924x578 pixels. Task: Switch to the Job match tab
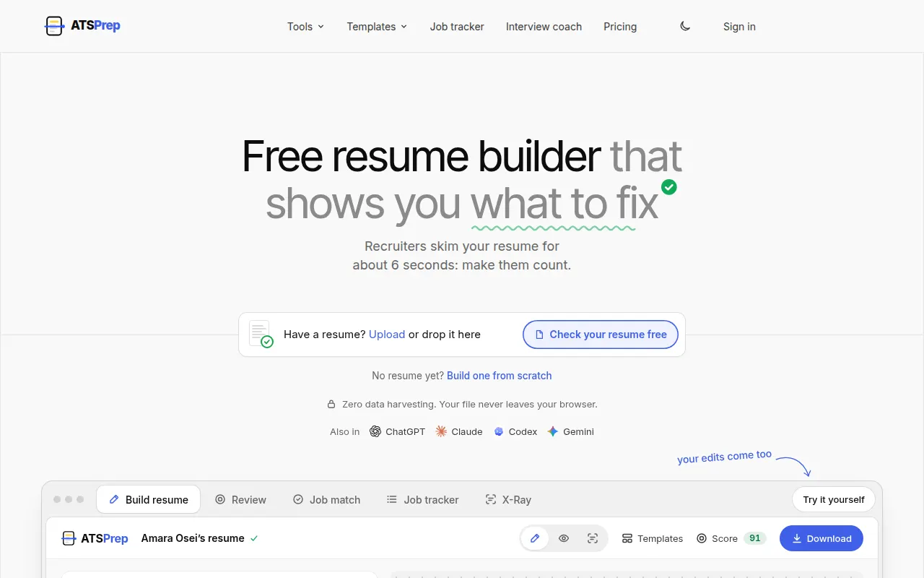click(326, 499)
